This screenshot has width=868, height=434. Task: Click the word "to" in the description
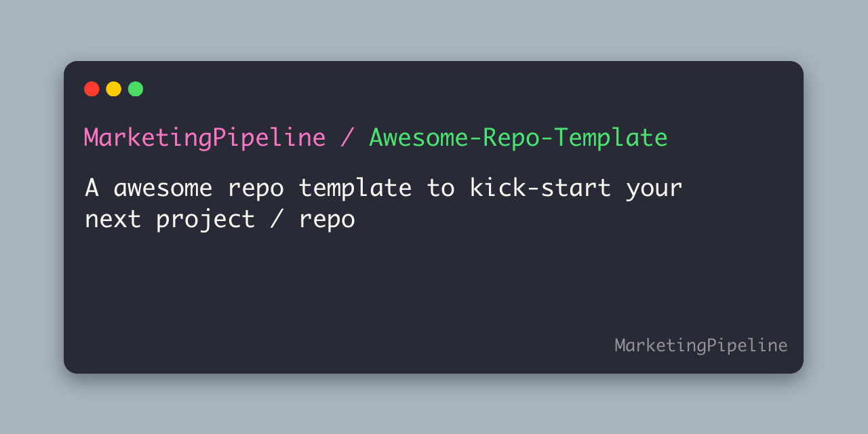coord(441,188)
